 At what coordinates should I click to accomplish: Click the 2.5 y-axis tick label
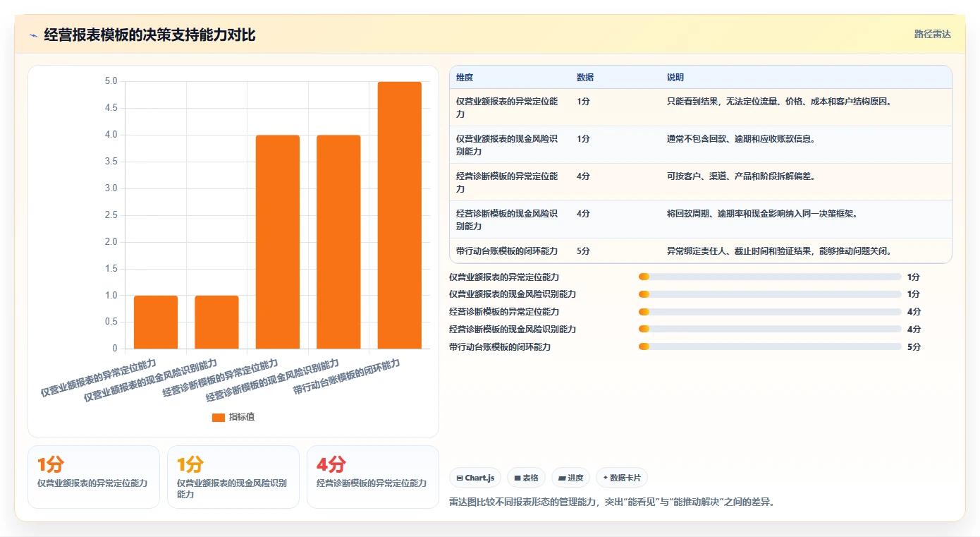pyautogui.click(x=111, y=215)
